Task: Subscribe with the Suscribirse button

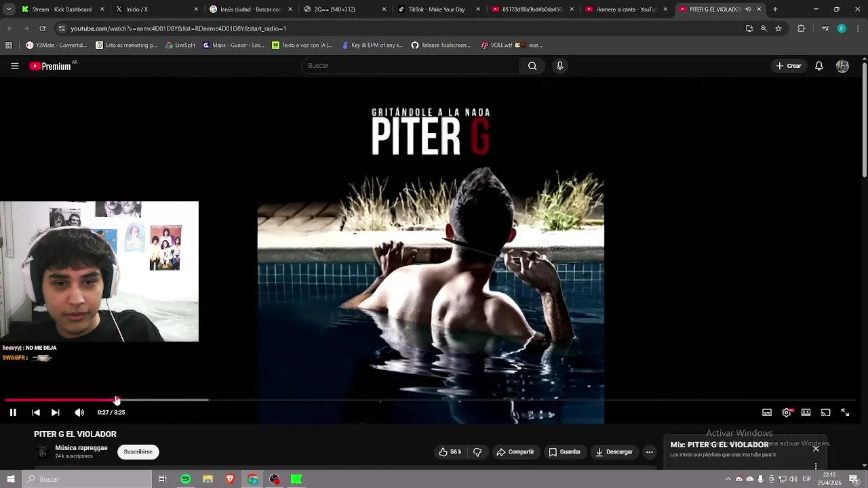Action: (138, 452)
